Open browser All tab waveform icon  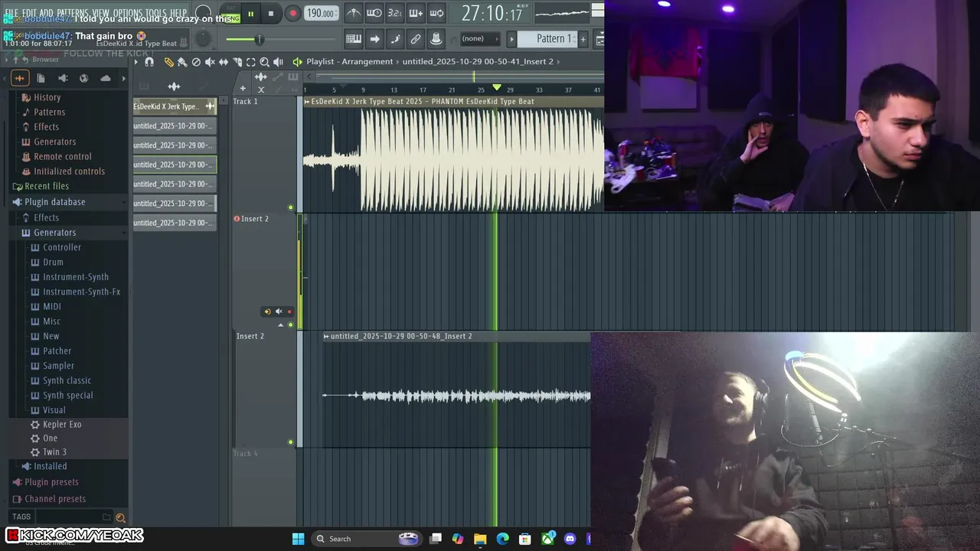pos(20,78)
